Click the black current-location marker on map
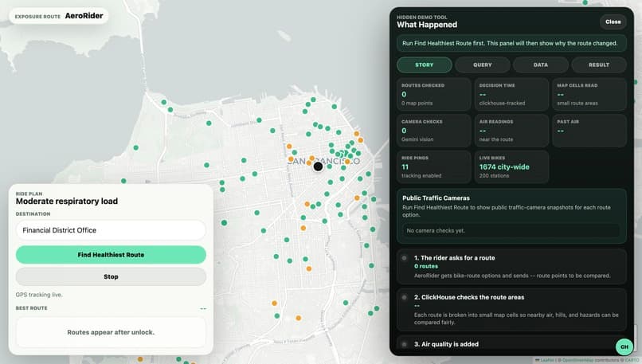The height and width of the screenshot is (364, 642). (x=318, y=166)
